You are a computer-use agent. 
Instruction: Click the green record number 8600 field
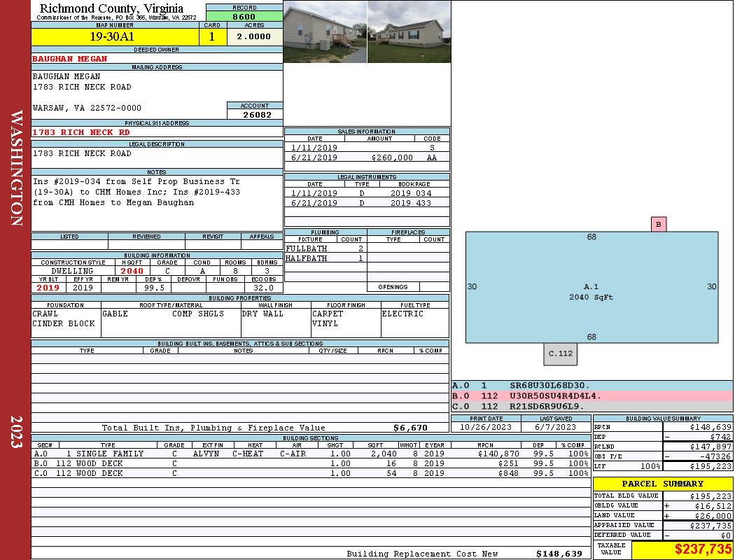click(244, 16)
